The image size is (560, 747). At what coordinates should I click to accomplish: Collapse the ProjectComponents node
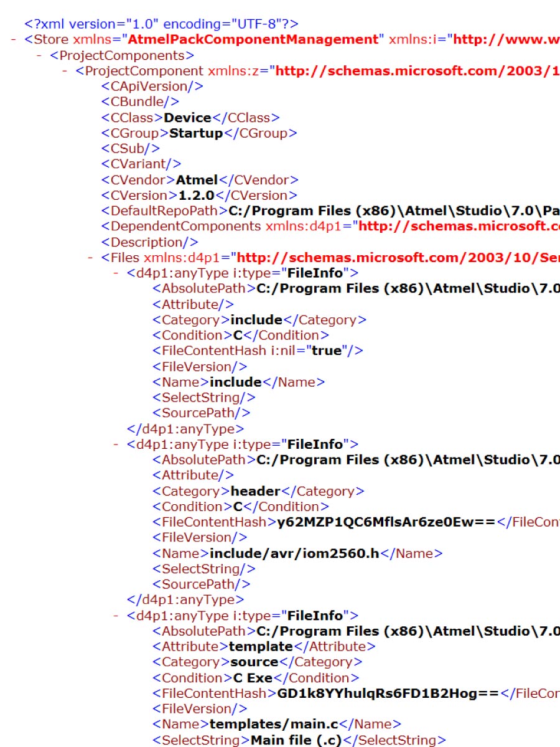click(39, 55)
